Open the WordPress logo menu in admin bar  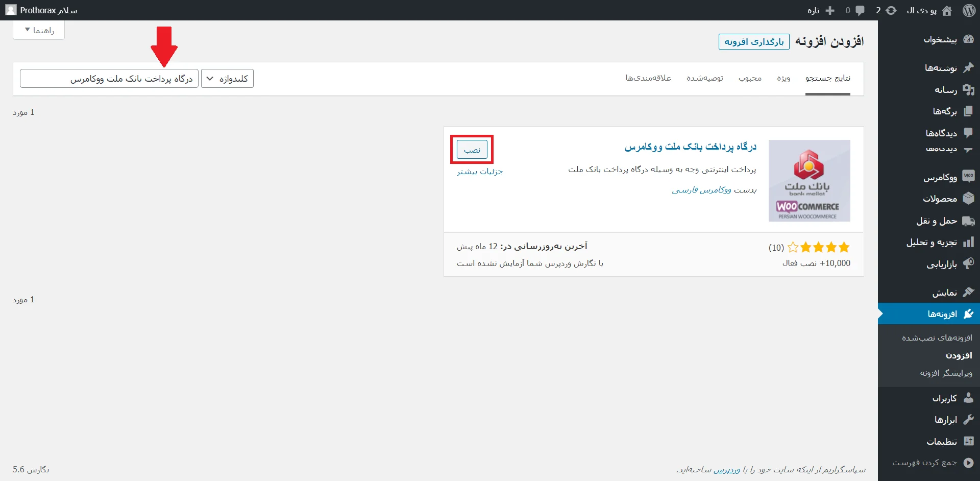969,10
